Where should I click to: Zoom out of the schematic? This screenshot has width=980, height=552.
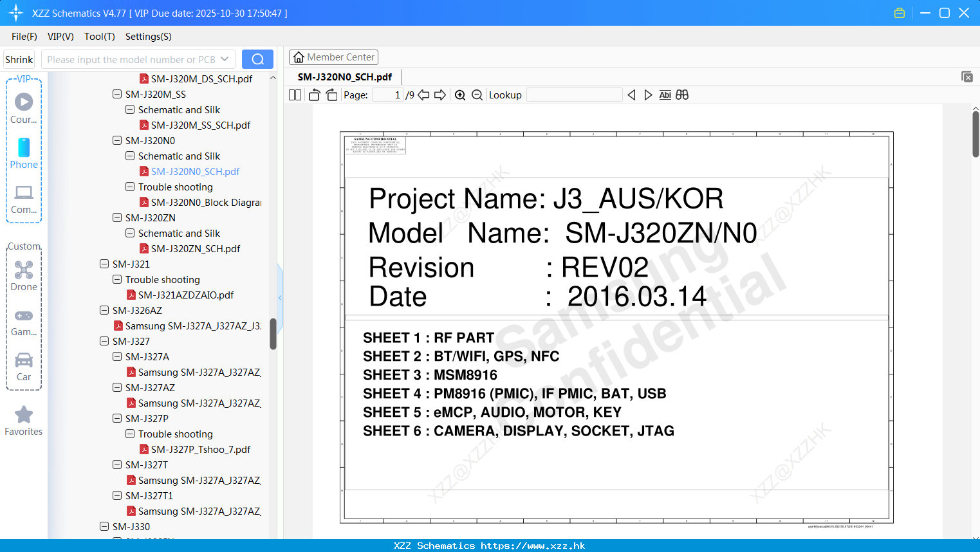[x=477, y=95]
